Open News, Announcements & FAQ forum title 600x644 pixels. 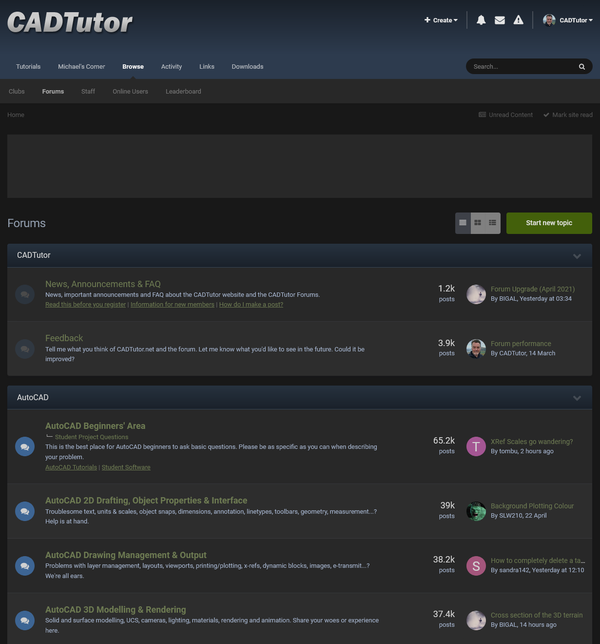point(103,284)
